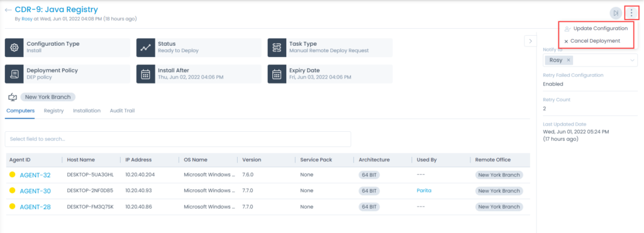This screenshot has height=233, width=644.
Task: Click the Deployment Policy scroll icon
Action: [x=14, y=74]
